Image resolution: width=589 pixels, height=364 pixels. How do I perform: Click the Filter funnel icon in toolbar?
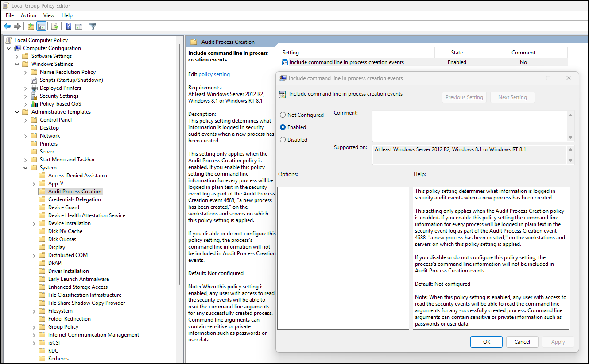click(93, 27)
